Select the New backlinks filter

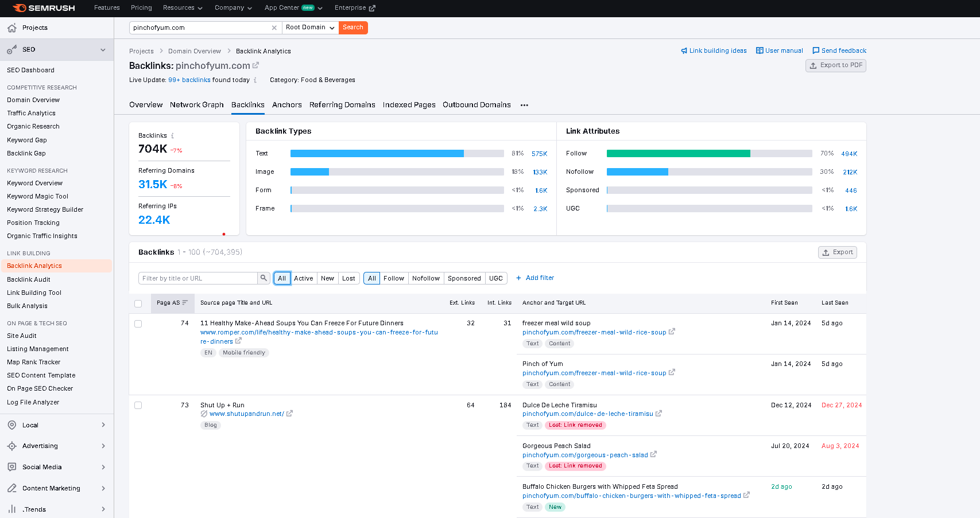click(327, 278)
